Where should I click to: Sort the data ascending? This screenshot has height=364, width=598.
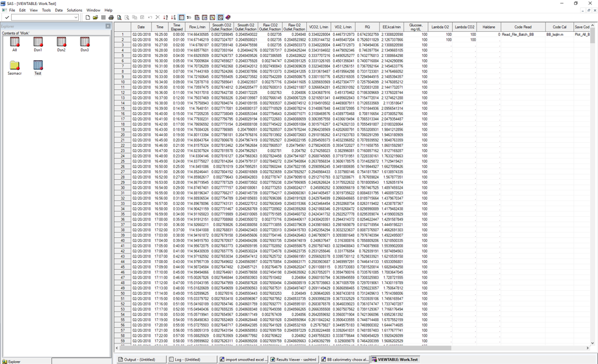(165, 17)
